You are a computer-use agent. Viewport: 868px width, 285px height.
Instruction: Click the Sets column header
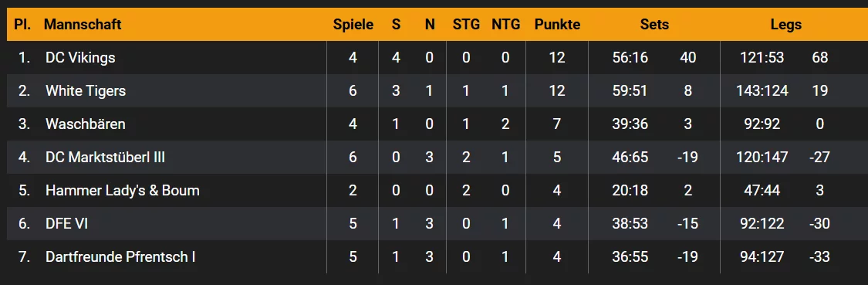pos(654,25)
